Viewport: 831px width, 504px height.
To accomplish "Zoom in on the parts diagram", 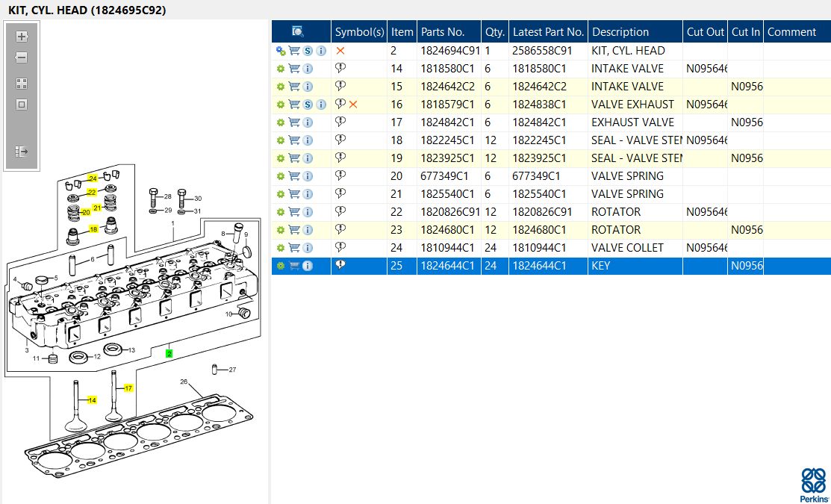I will click(x=21, y=37).
